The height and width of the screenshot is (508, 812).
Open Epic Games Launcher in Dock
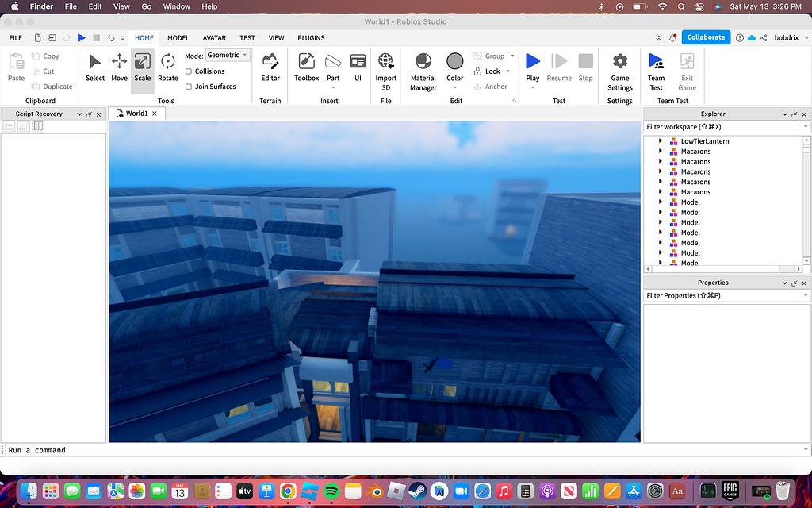[730, 491]
